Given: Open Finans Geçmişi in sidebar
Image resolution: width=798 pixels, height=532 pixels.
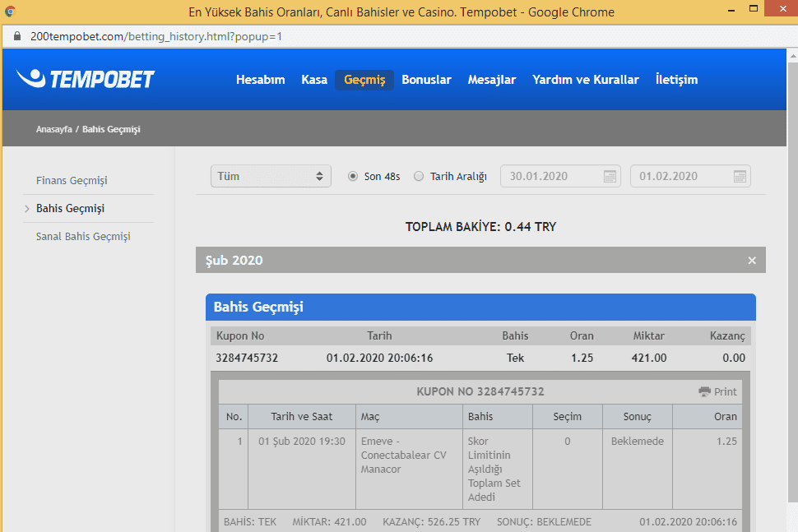Looking at the screenshot, I should (72, 181).
